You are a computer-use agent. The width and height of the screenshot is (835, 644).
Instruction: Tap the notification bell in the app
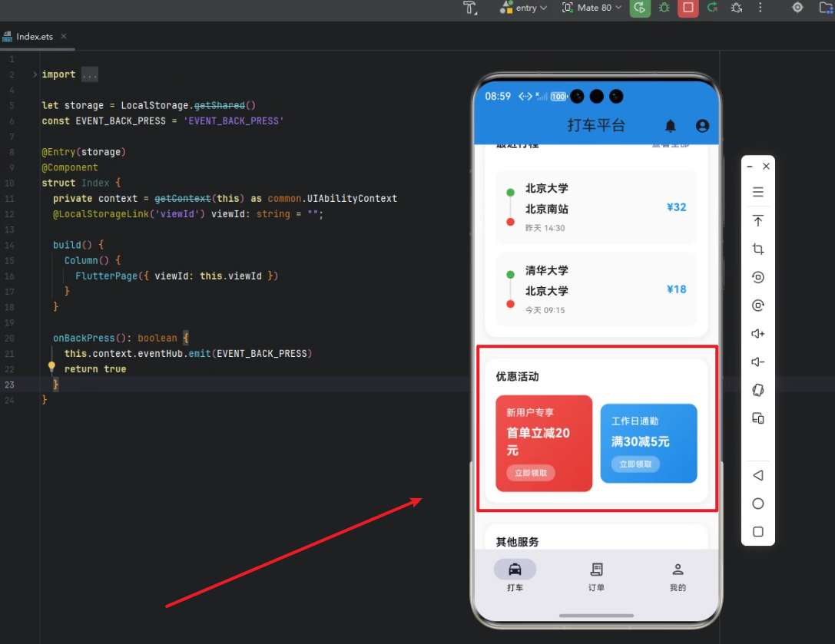(671, 126)
